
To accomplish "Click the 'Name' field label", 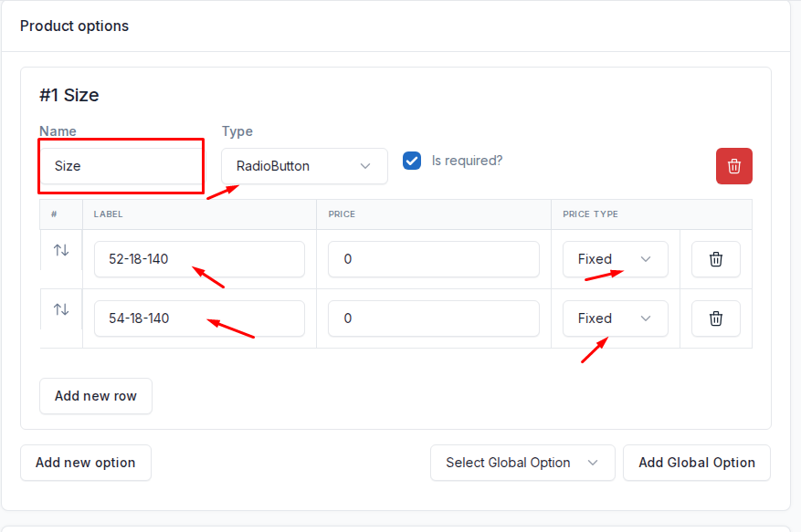I will [58, 131].
